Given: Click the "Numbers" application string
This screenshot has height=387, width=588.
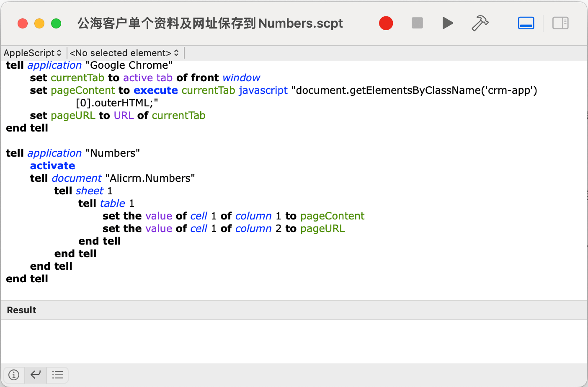Looking at the screenshot, I should 113,153.
